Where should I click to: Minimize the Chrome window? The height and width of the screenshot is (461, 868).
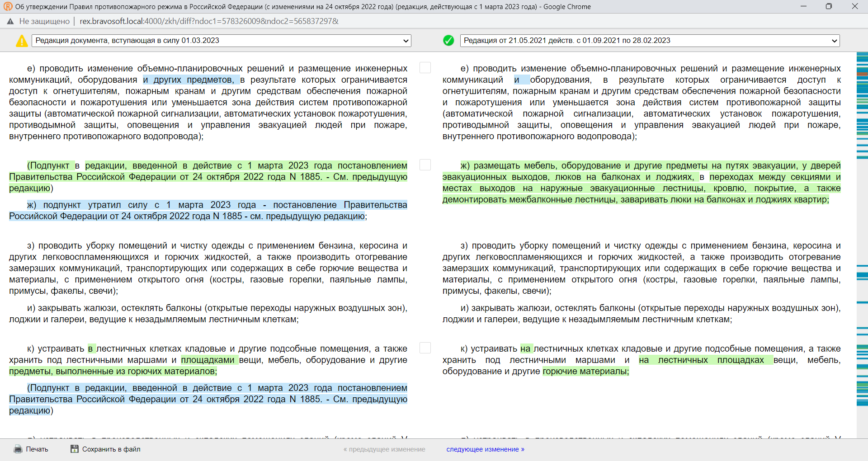pyautogui.click(x=803, y=6)
